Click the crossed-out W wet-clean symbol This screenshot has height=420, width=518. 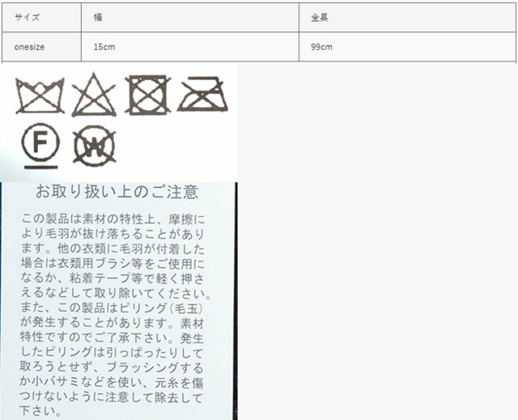94,146
